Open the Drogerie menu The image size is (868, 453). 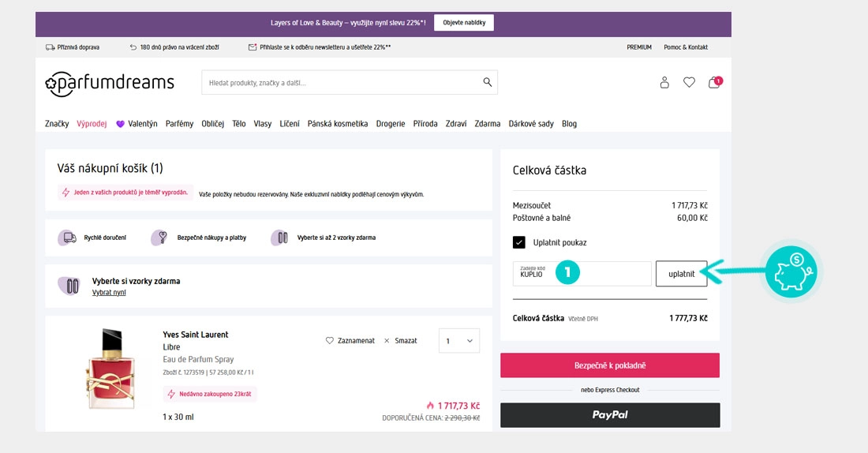point(391,123)
